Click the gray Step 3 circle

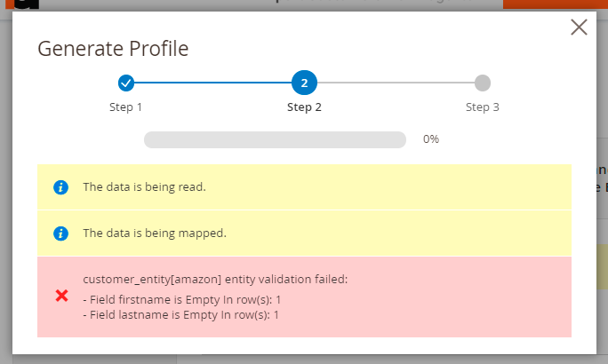pos(482,83)
